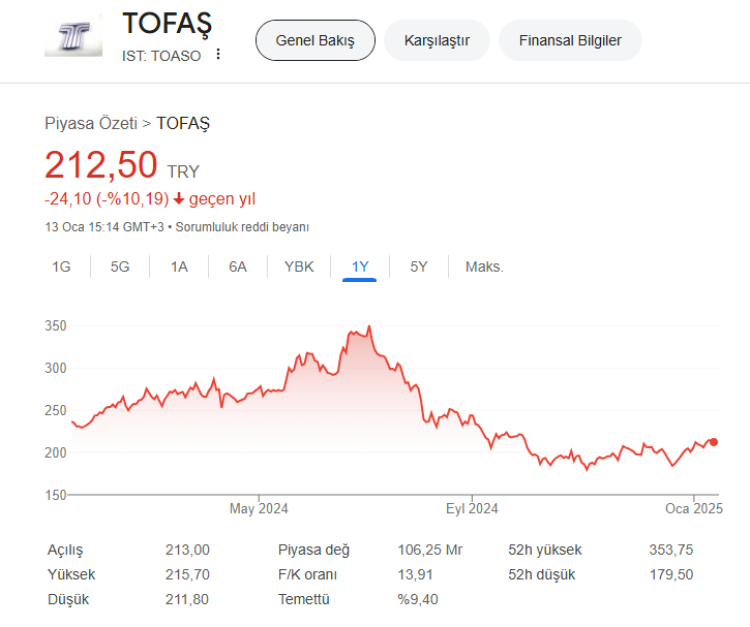This screenshot has height=627, width=750.
Task: Click the active 1Y range
Action: (x=360, y=267)
